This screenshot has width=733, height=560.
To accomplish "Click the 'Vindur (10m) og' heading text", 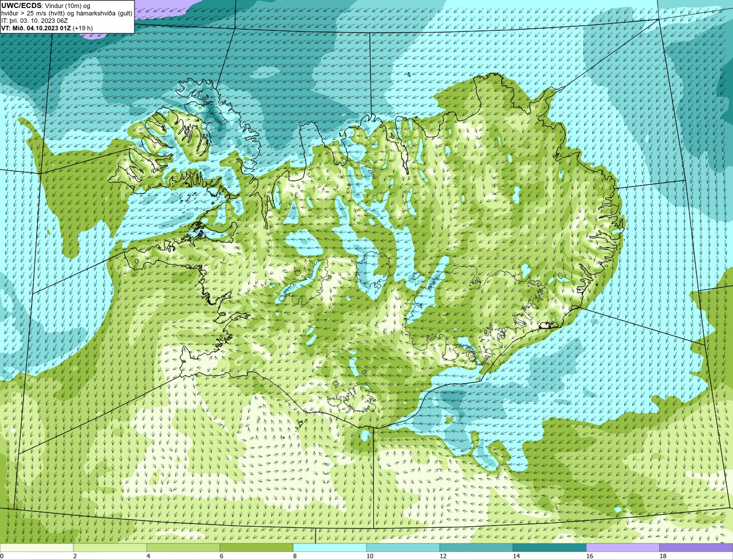I will point(68,6).
